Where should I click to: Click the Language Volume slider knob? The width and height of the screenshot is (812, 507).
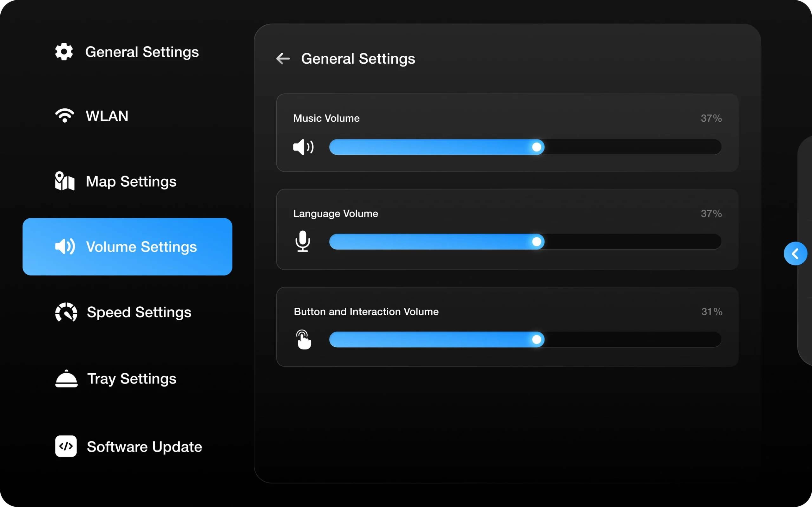tap(537, 242)
